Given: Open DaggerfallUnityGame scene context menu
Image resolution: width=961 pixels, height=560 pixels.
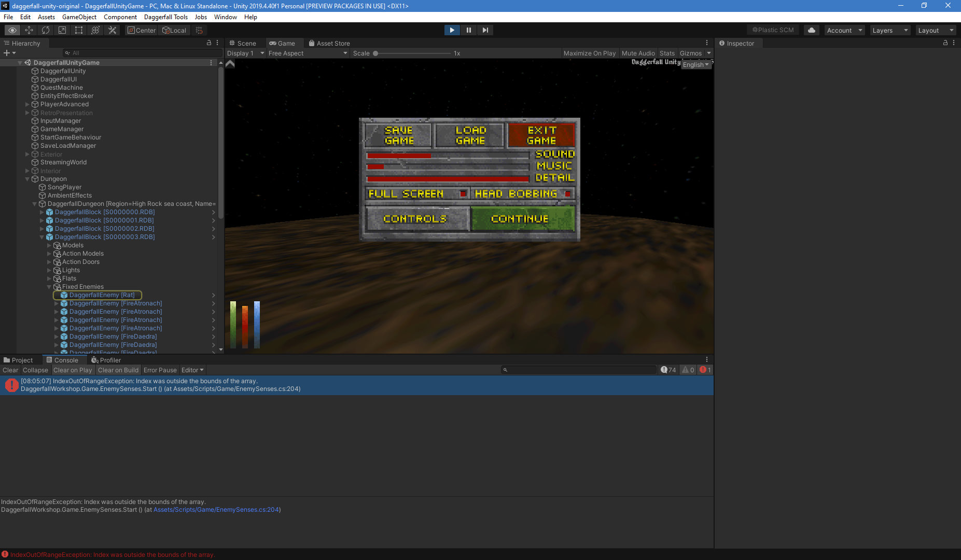Looking at the screenshot, I should tap(211, 62).
